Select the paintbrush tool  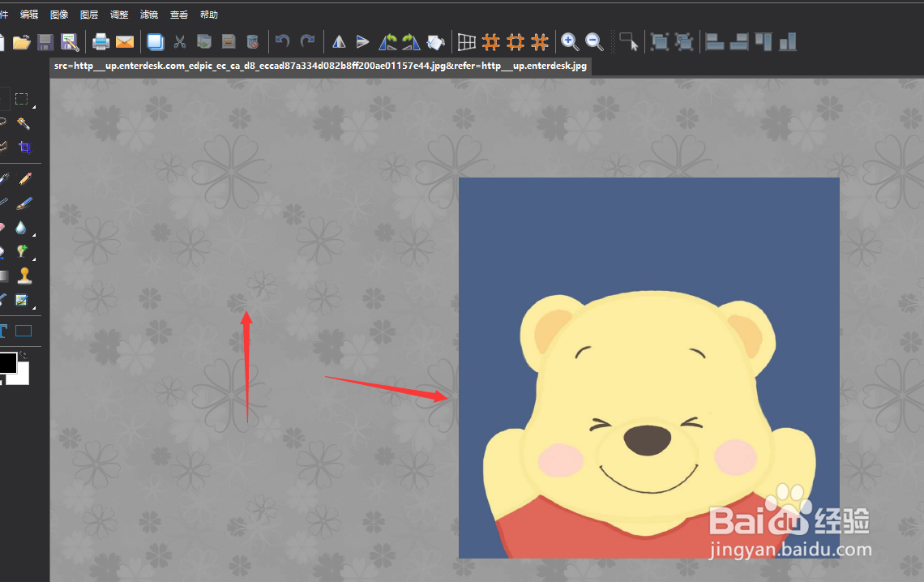click(24, 203)
